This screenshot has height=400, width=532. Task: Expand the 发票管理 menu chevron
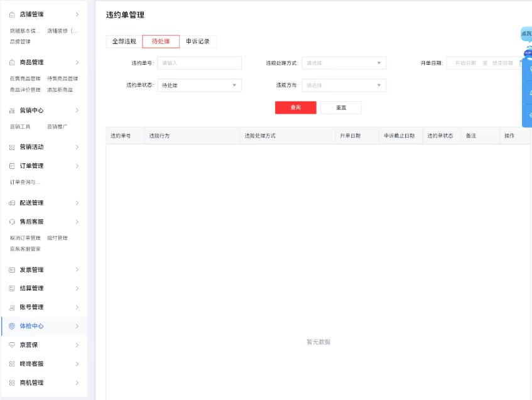pos(77,270)
